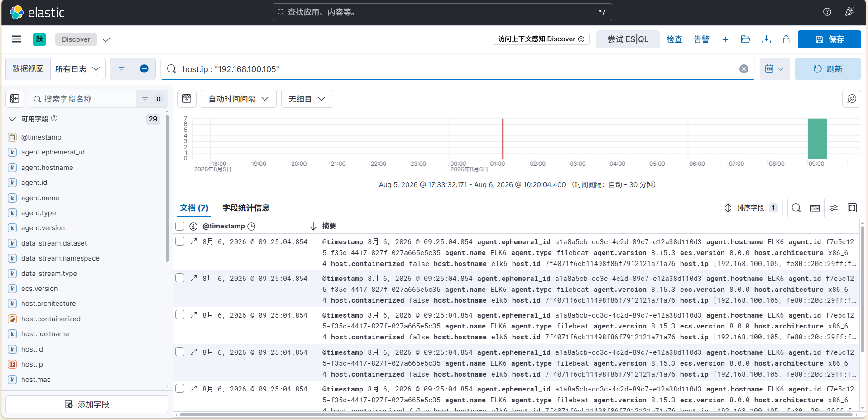The width and height of the screenshot is (868, 420).
Task: Toggle full screen table icon
Action: point(852,208)
